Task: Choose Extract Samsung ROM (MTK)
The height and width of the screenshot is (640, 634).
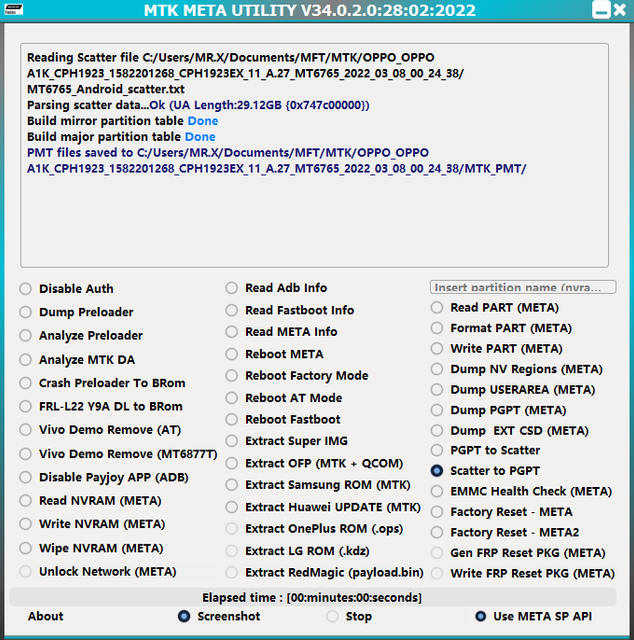Action: tap(231, 485)
